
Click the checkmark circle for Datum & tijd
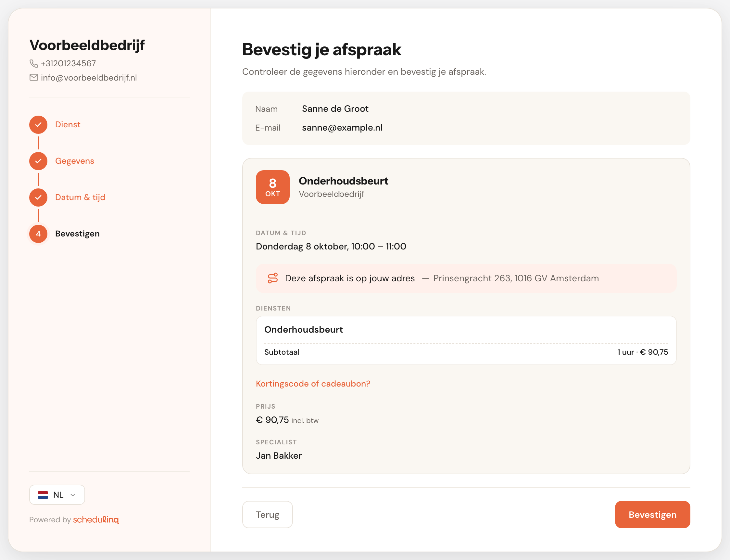(38, 197)
